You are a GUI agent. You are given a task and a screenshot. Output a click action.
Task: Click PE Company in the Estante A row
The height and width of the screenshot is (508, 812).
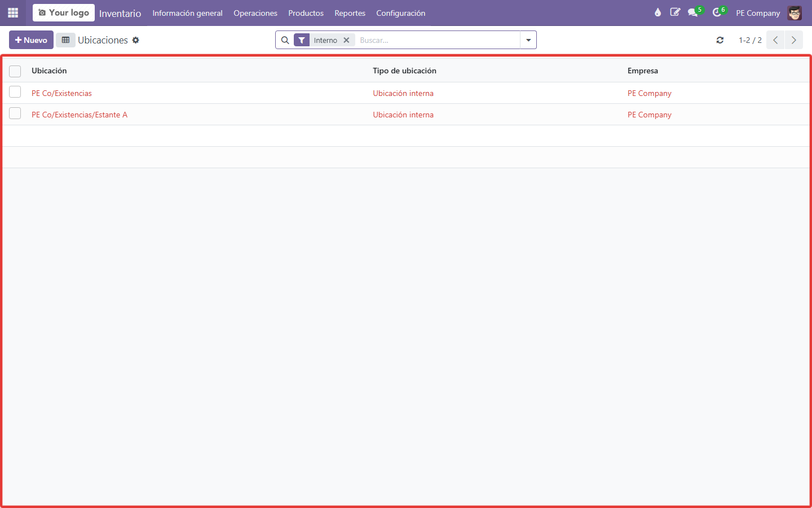(650, 115)
